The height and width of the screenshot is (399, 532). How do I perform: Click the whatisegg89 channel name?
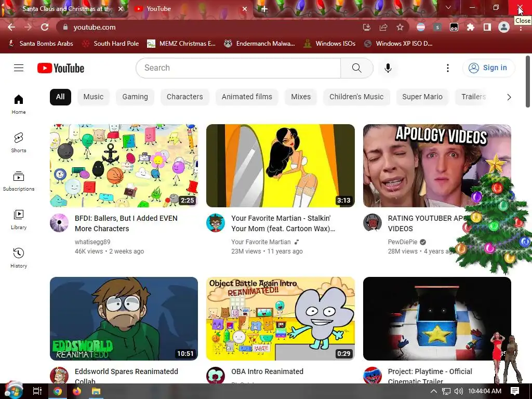coord(92,242)
